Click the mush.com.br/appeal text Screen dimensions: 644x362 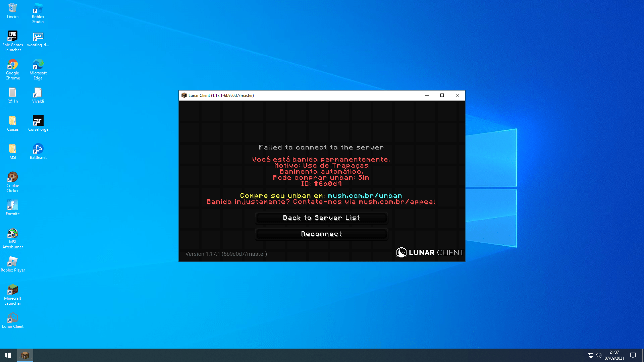(x=397, y=202)
